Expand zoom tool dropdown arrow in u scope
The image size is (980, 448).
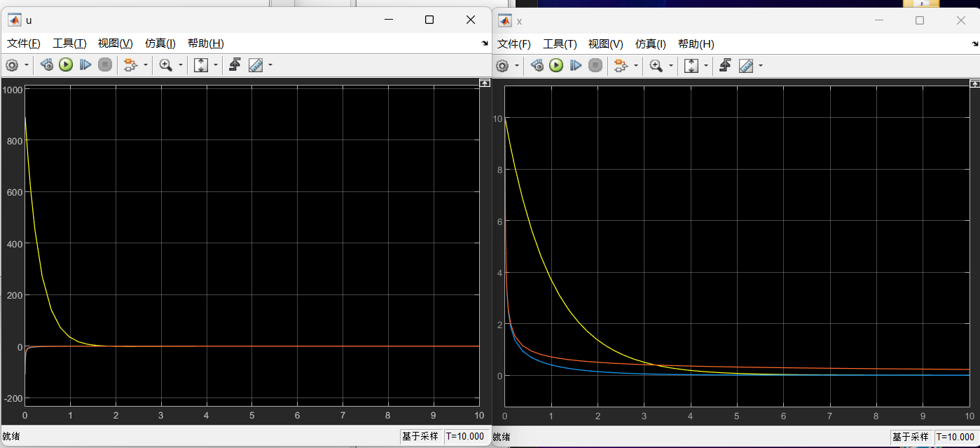(x=180, y=65)
